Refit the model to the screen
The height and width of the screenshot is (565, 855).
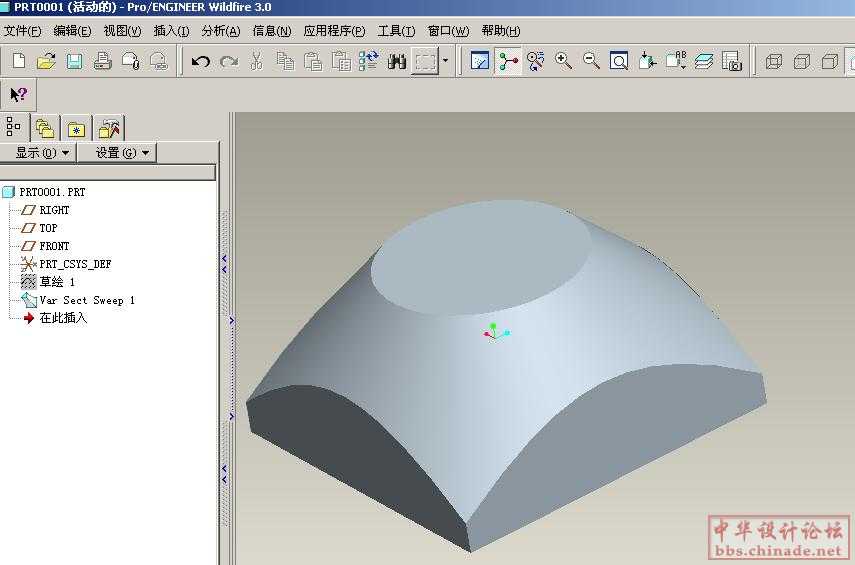619,61
